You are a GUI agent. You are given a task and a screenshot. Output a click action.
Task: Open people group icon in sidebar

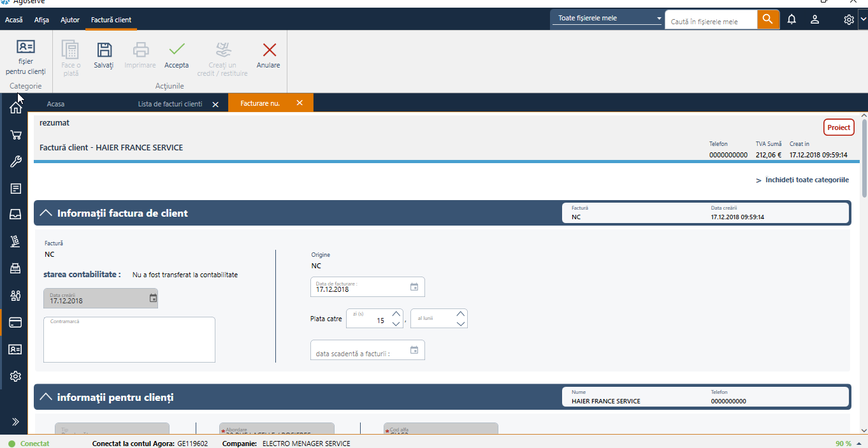16,295
